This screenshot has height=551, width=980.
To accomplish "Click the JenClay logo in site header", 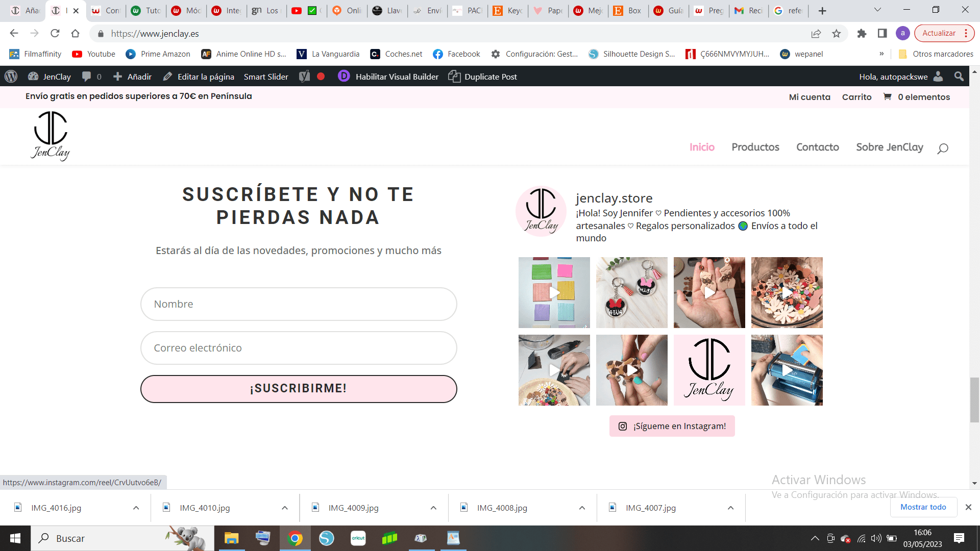I will click(x=51, y=136).
